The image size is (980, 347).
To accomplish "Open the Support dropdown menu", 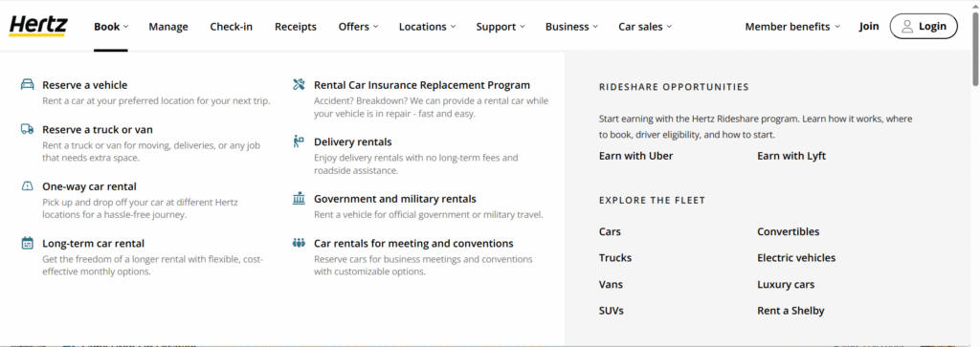I will (x=500, y=27).
